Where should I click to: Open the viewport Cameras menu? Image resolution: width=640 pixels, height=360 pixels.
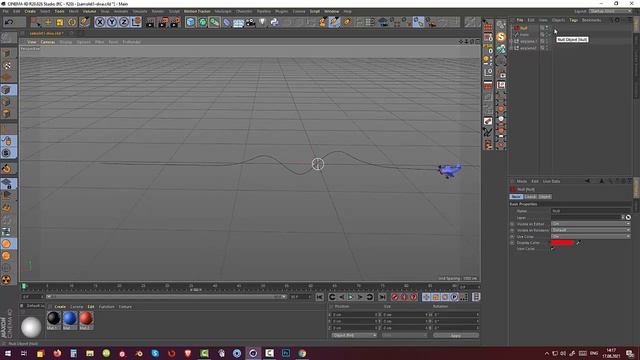pos(48,42)
